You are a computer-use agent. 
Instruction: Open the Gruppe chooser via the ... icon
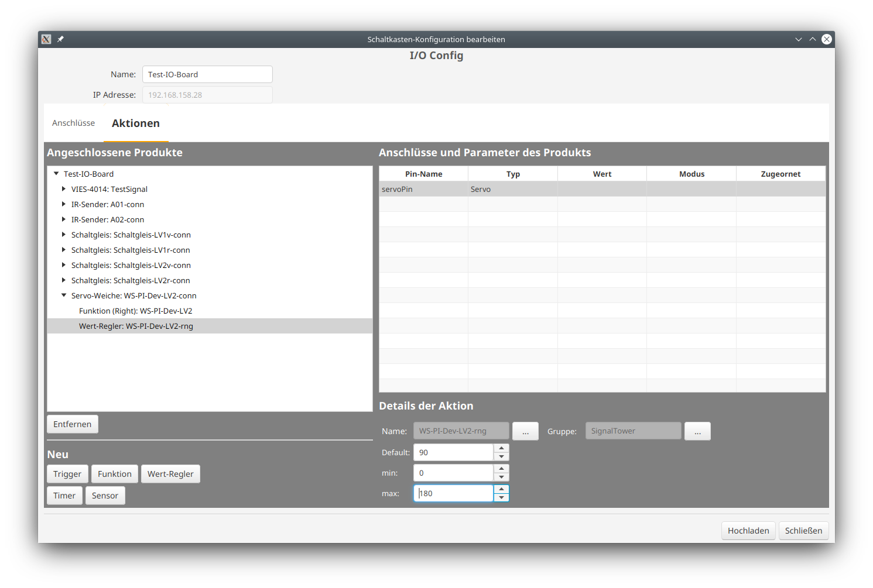pyautogui.click(x=697, y=431)
